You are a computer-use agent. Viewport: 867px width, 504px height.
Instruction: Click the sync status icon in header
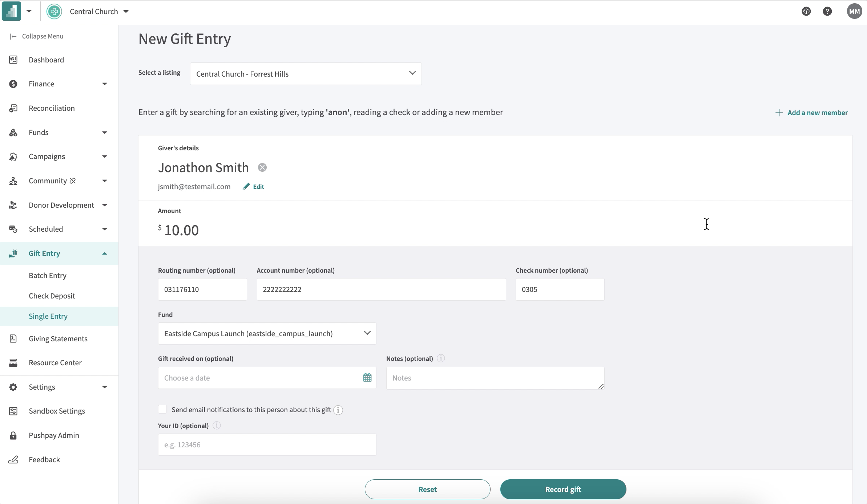tap(806, 11)
